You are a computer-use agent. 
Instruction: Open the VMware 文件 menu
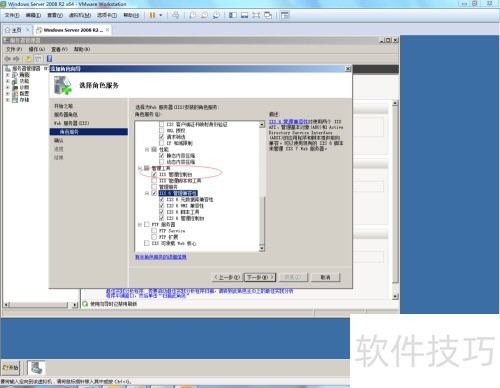(12, 15)
